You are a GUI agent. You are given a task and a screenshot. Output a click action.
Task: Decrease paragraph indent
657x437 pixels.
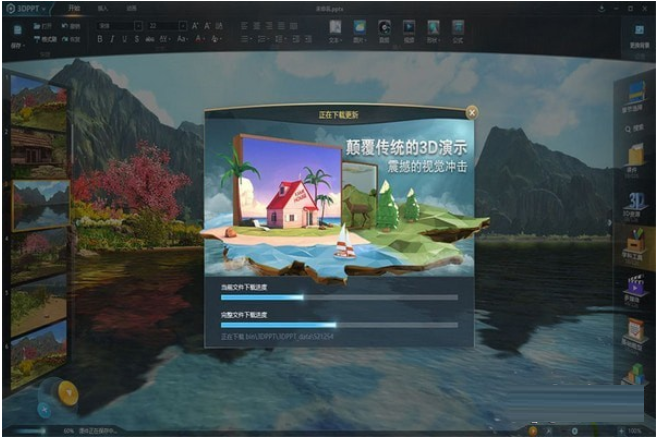296,39
